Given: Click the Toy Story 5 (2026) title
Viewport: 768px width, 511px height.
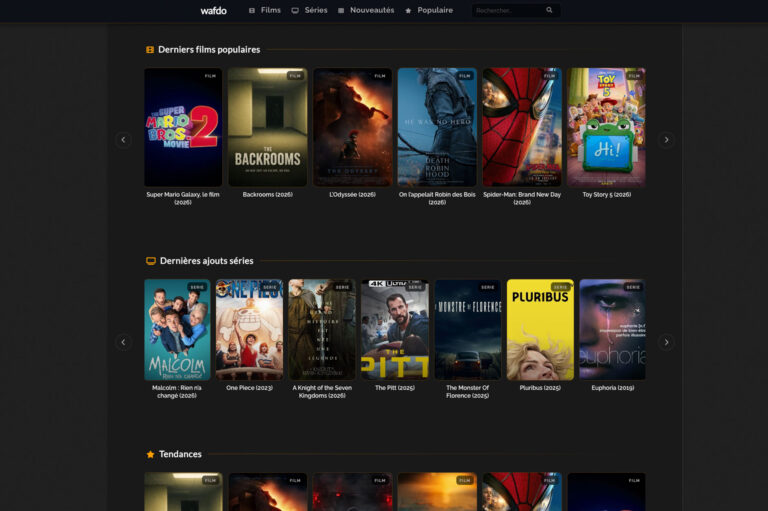Looking at the screenshot, I should 606,195.
